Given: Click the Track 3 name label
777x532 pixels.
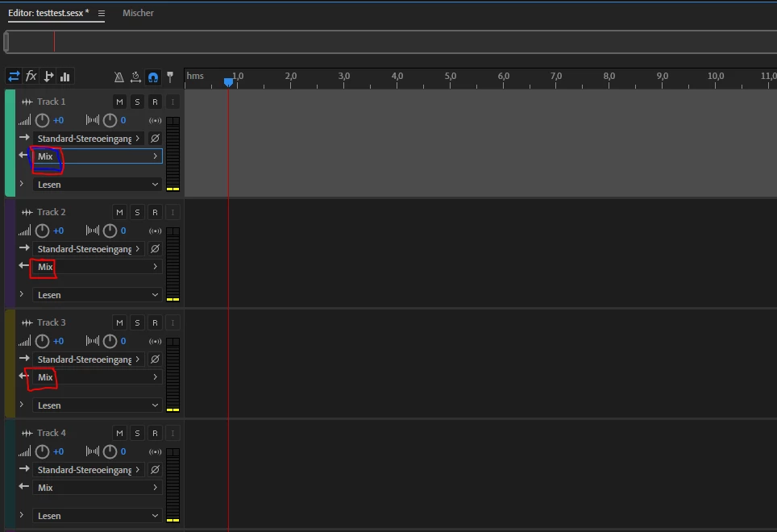Looking at the screenshot, I should (51, 322).
